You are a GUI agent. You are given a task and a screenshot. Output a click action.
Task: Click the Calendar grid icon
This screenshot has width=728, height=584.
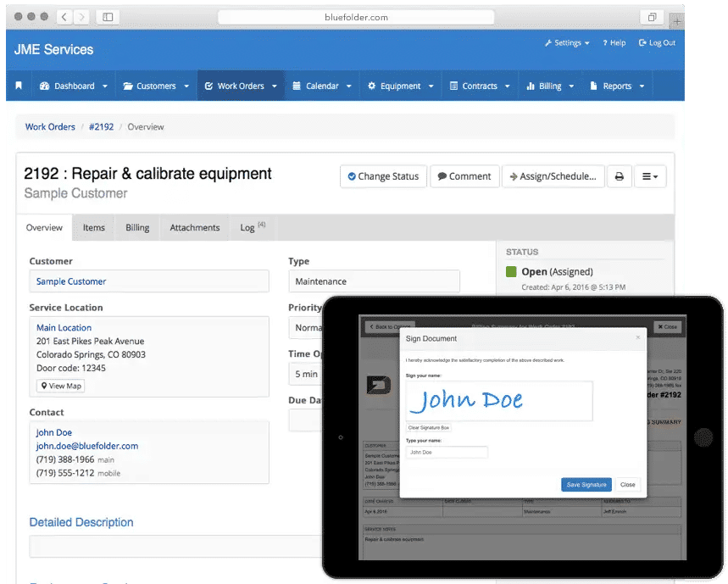click(297, 86)
